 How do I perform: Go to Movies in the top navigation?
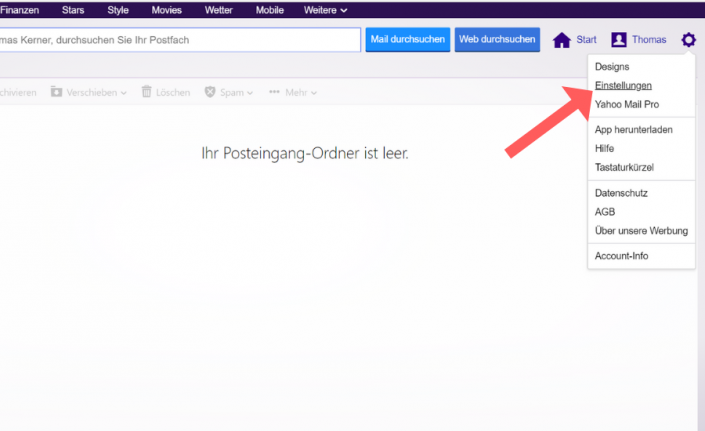point(167,10)
